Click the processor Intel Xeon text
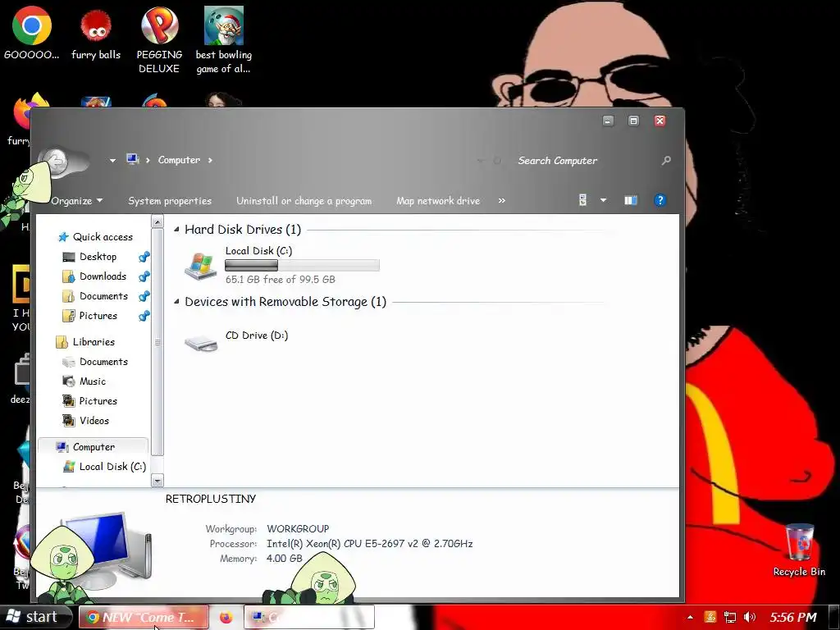Screen dimensions: 840x630 click(x=370, y=544)
